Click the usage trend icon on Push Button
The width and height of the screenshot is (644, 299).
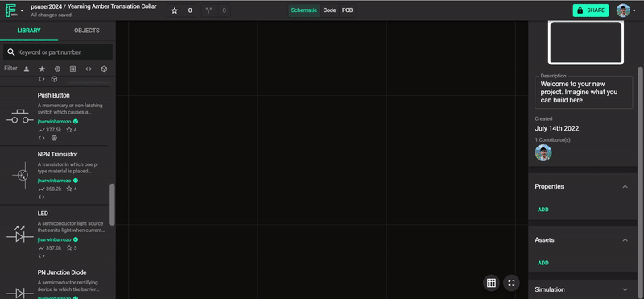pyautogui.click(x=41, y=130)
